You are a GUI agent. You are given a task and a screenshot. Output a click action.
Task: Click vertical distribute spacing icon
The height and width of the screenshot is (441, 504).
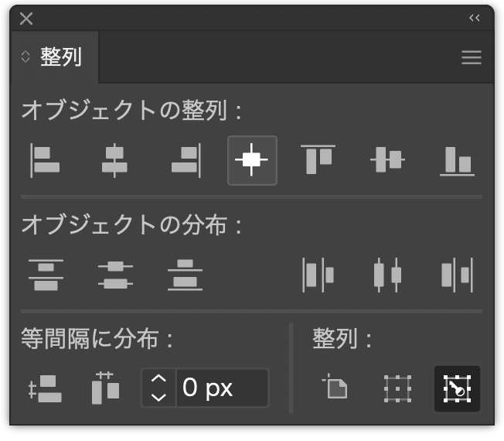point(45,388)
